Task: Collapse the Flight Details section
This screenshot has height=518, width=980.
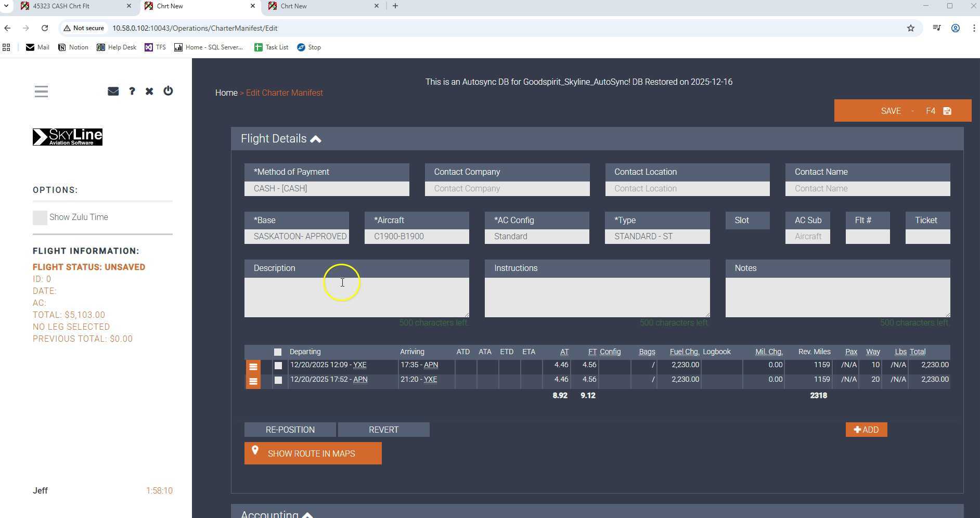Action: pyautogui.click(x=316, y=139)
